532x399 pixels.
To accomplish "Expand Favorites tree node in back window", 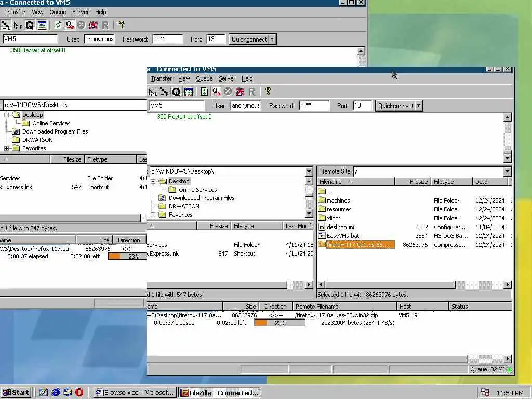I will [x=6, y=148].
